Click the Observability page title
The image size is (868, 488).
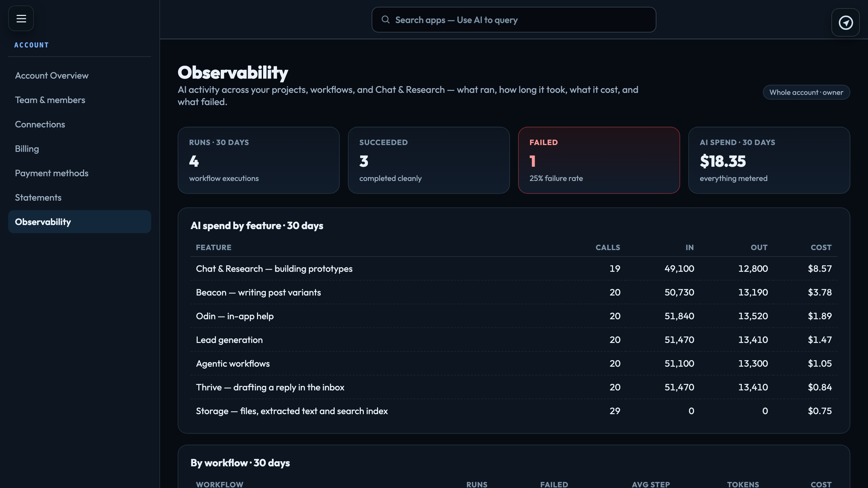[x=233, y=73]
